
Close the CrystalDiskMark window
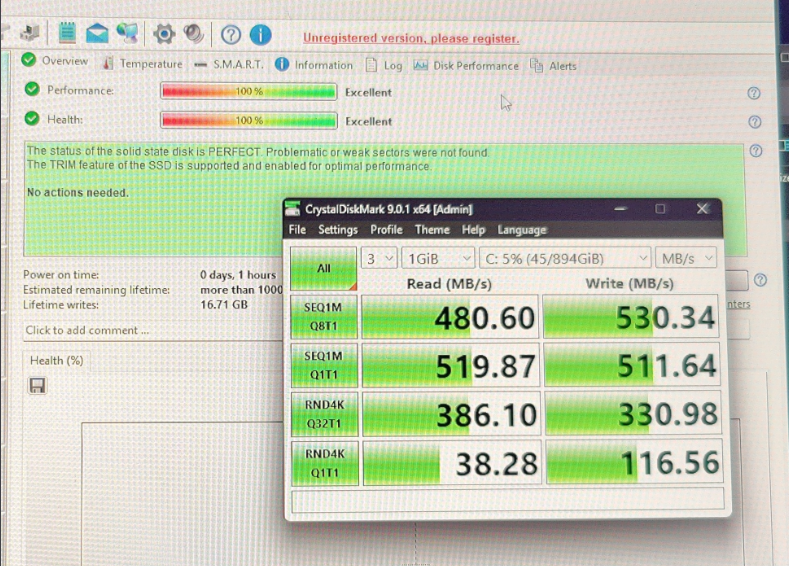(x=702, y=208)
